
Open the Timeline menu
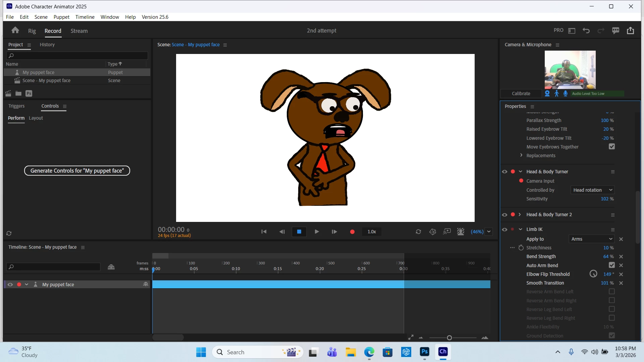click(x=85, y=17)
